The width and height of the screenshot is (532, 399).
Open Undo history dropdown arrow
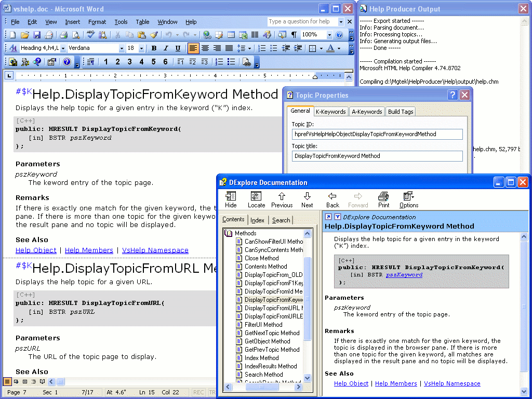177,35
